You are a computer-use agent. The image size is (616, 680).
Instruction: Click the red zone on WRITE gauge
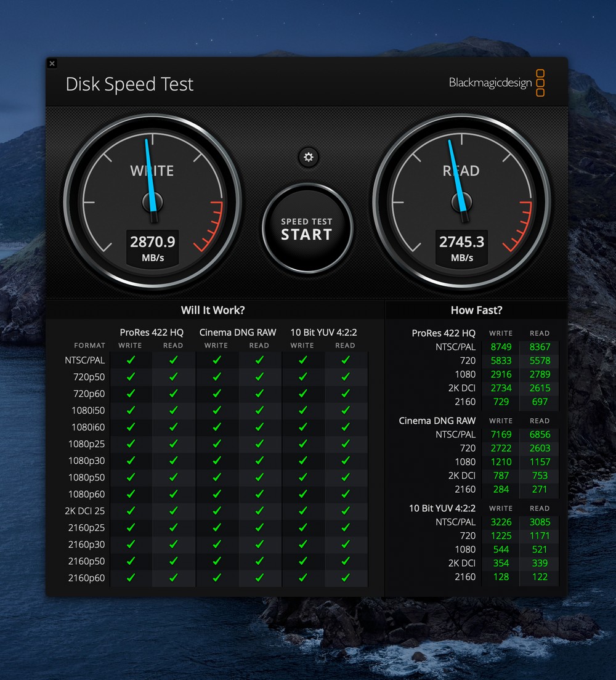[x=214, y=227]
